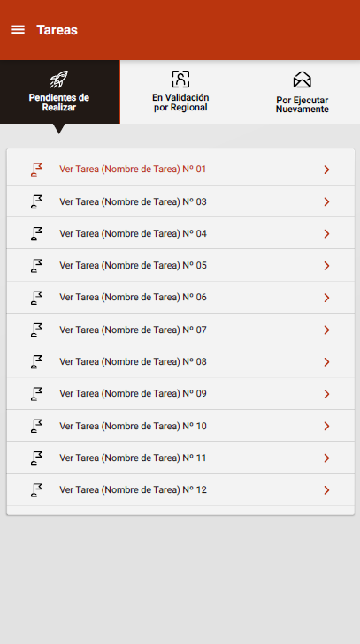Click the red flag icon of Tarea Nº 01
This screenshot has height=644, width=360.
tap(36, 170)
